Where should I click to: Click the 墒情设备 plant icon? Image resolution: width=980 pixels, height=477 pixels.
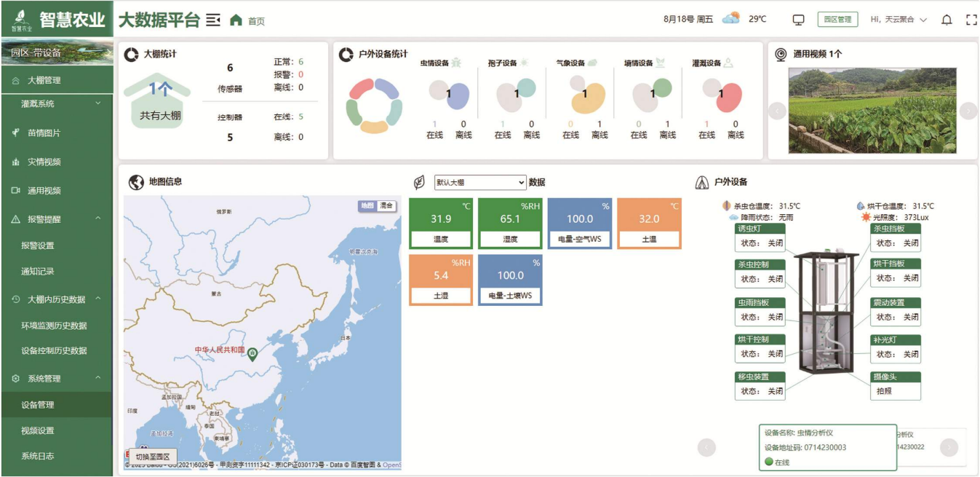point(660,63)
